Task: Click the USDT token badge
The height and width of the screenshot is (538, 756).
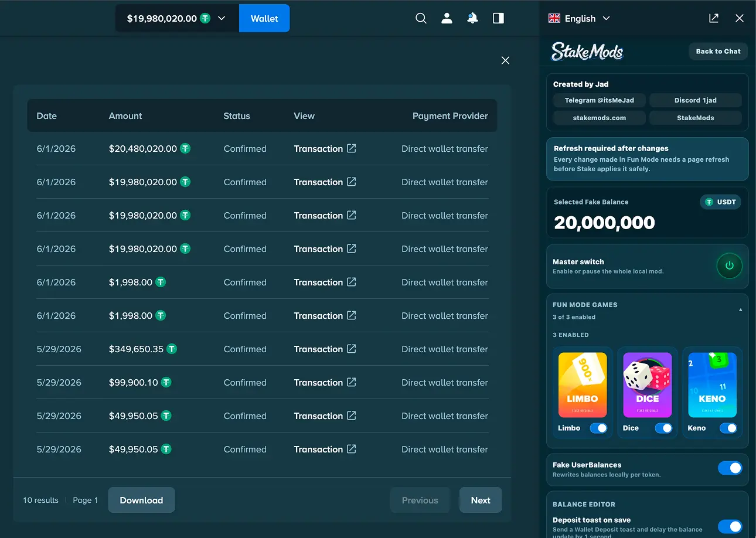Action: [x=720, y=202]
